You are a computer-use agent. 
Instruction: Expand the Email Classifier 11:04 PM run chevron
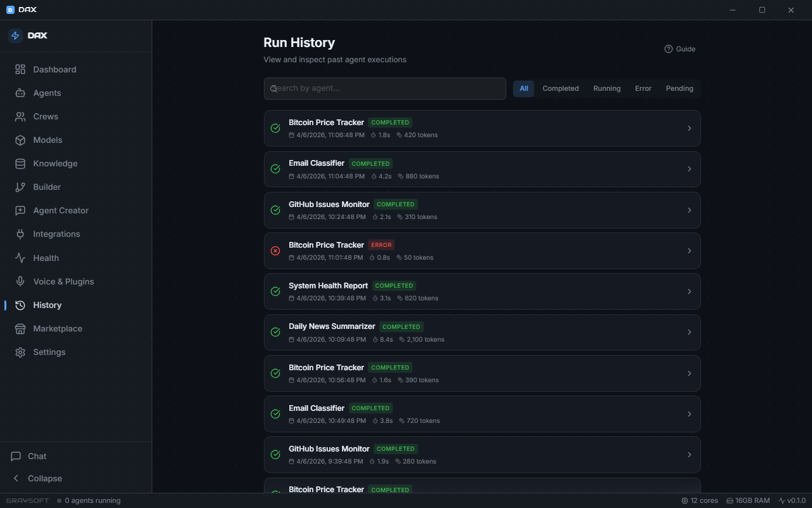(x=690, y=169)
